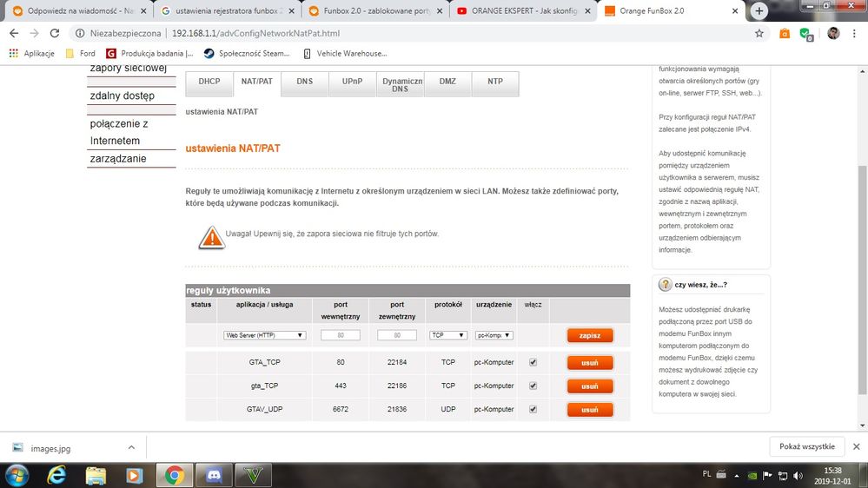Screen dimensions: 868x488
Task: Launch Internet Explorer from taskbar
Action: click(58, 474)
